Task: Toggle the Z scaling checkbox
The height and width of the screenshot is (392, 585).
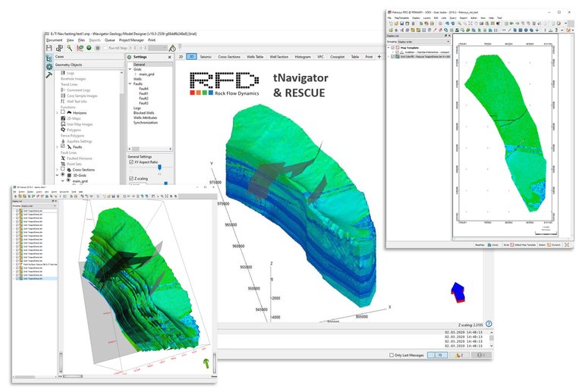Action: (x=131, y=179)
